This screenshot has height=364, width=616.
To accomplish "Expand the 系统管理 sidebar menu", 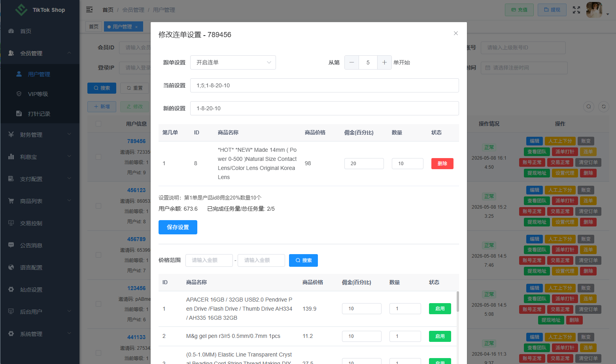I will tap(40, 334).
